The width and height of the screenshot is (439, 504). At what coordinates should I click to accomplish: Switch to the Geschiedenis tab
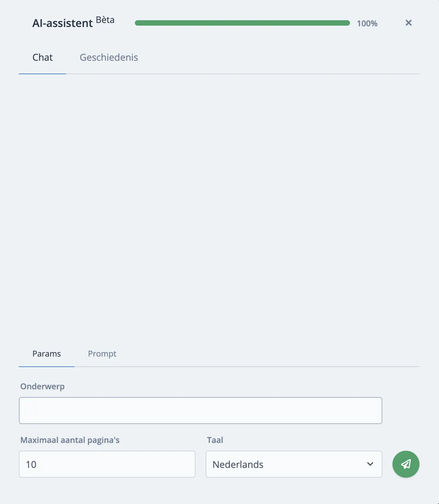point(109,57)
